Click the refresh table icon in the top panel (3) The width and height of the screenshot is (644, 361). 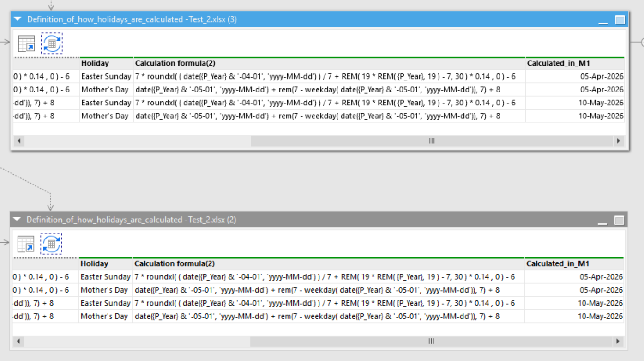pos(52,43)
